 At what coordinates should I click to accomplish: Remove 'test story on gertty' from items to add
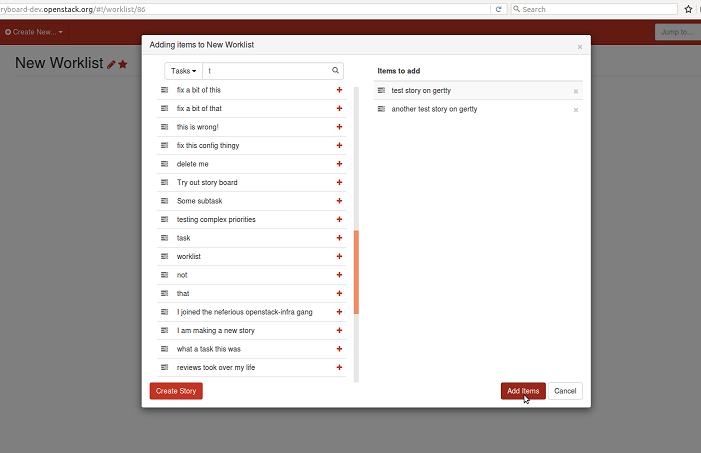coord(576,91)
